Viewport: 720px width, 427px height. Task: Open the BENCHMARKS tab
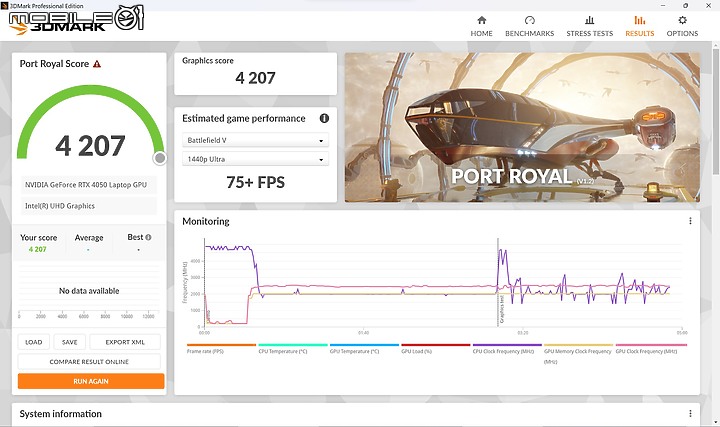click(529, 26)
